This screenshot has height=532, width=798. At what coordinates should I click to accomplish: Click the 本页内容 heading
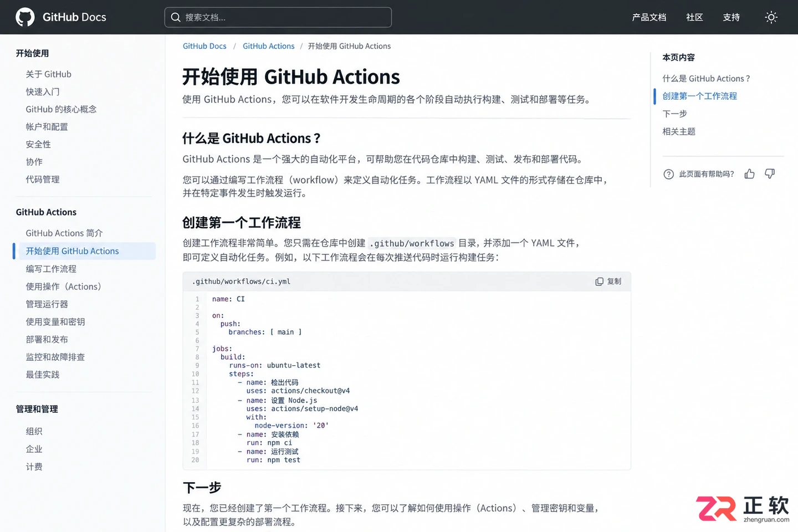[x=679, y=58]
